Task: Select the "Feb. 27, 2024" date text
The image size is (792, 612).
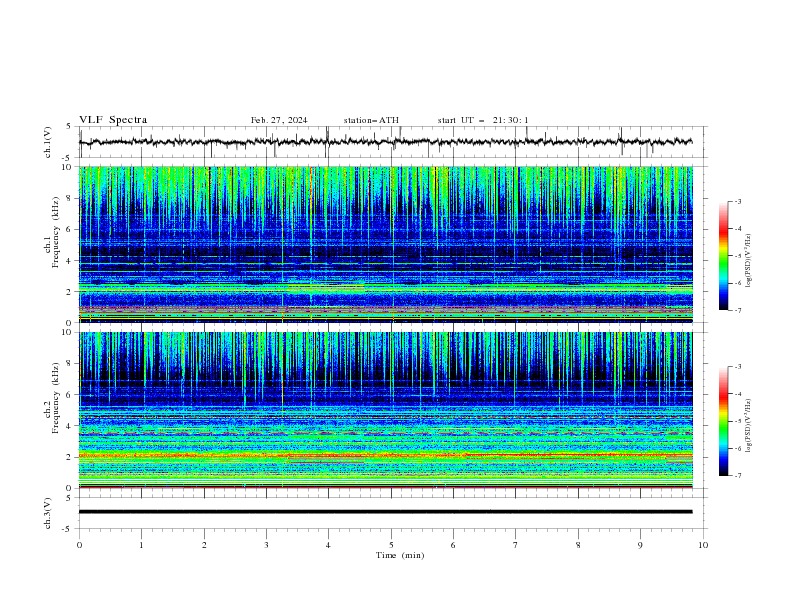Action: point(279,120)
